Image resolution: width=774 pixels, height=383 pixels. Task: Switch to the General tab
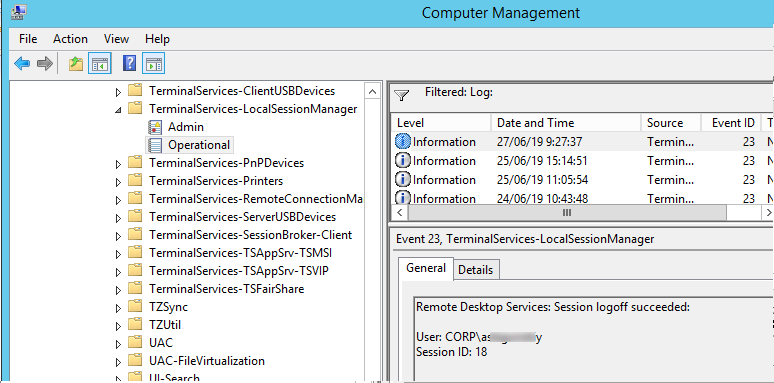426,268
